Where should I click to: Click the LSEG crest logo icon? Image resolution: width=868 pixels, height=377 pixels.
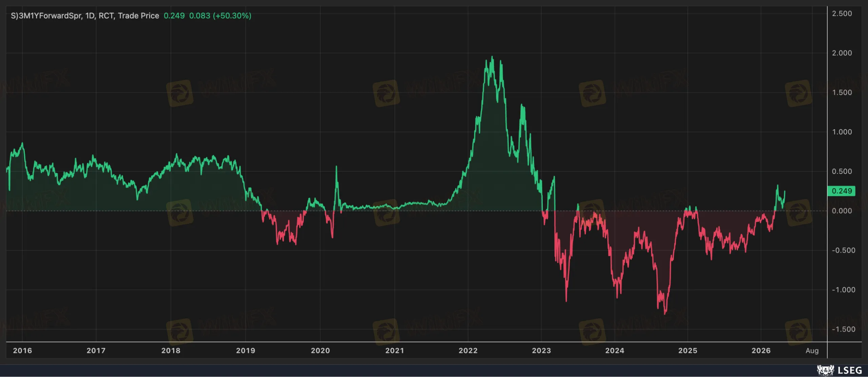825,370
